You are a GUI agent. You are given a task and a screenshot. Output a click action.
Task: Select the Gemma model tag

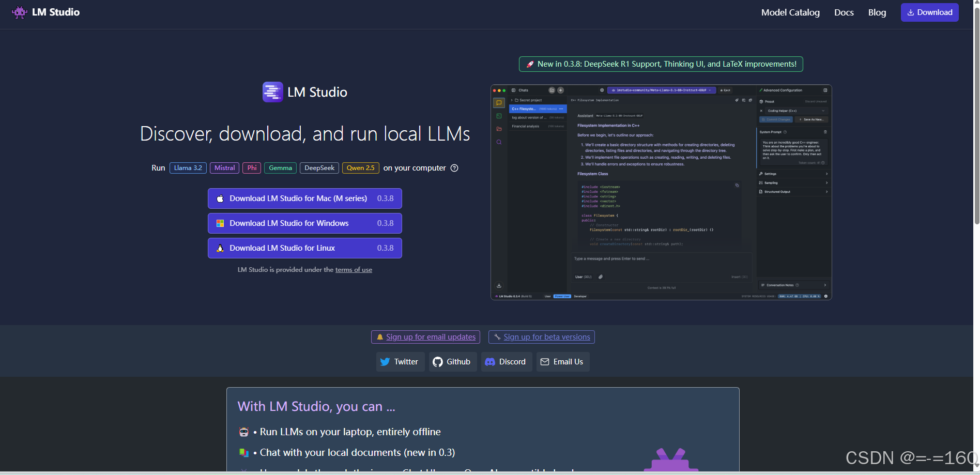tap(280, 168)
